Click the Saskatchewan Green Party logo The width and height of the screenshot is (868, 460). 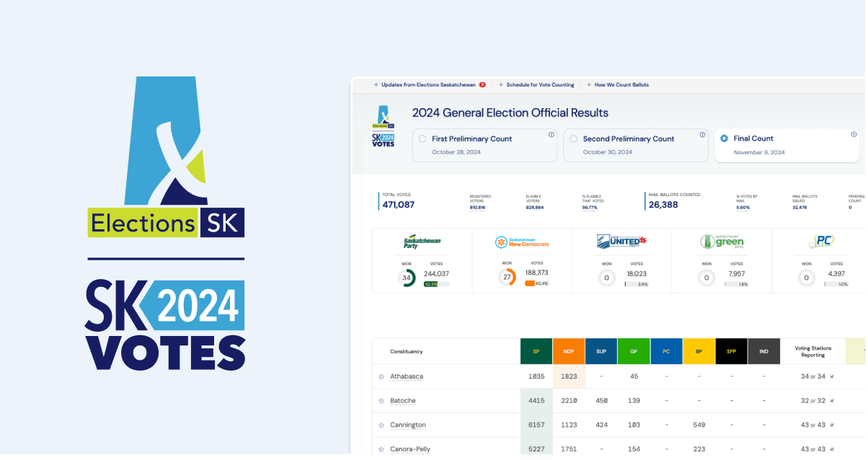tap(722, 242)
